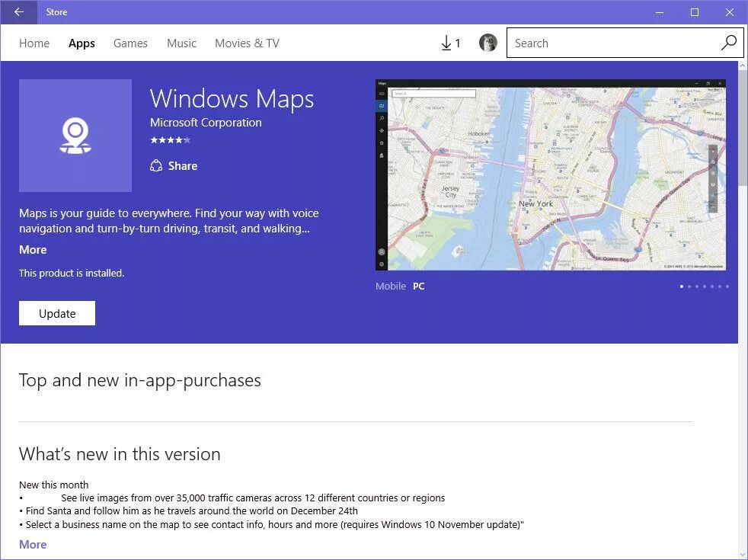Click the 'This product is installed.' text
This screenshot has height=560, width=748.
(x=72, y=274)
